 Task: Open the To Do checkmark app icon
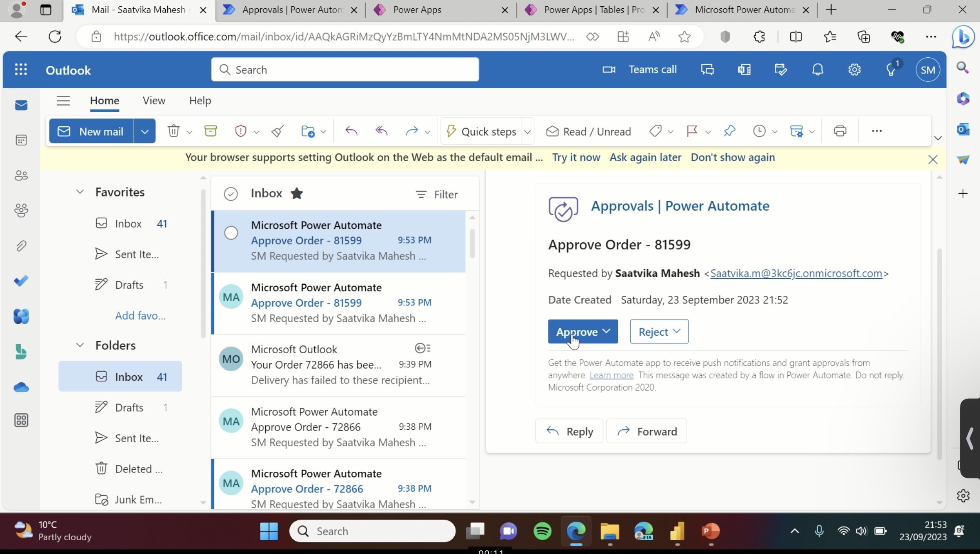[21, 281]
